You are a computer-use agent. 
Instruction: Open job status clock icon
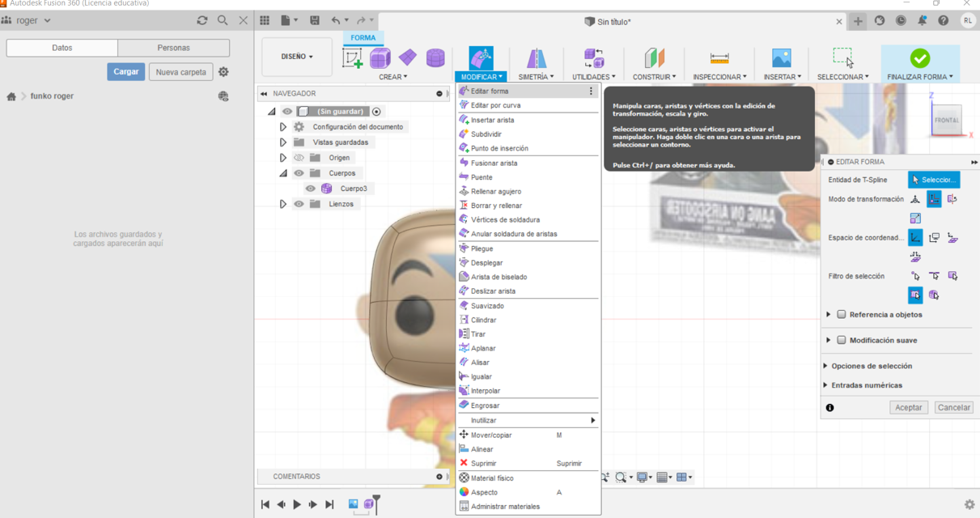click(901, 21)
